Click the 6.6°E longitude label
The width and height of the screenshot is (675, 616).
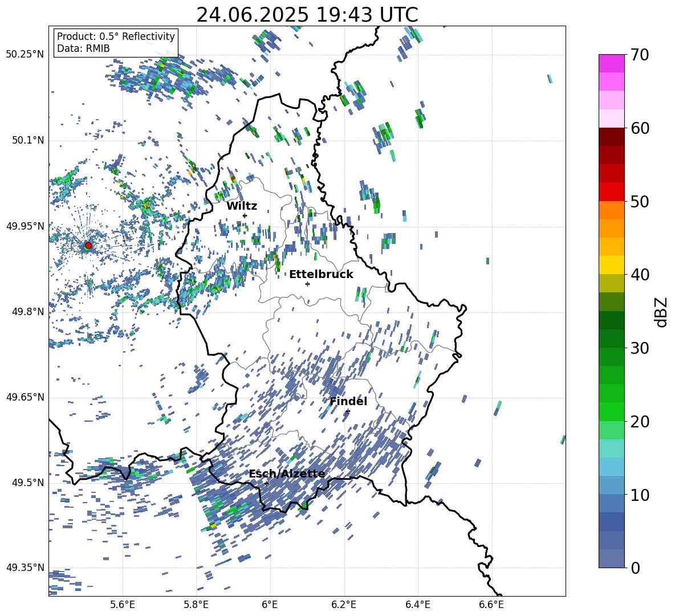click(491, 605)
